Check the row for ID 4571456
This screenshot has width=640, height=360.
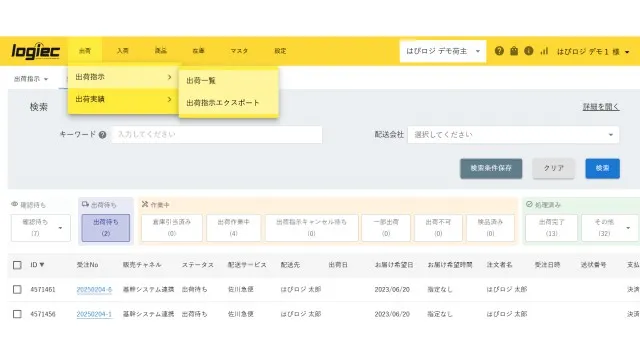pos(17,314)
